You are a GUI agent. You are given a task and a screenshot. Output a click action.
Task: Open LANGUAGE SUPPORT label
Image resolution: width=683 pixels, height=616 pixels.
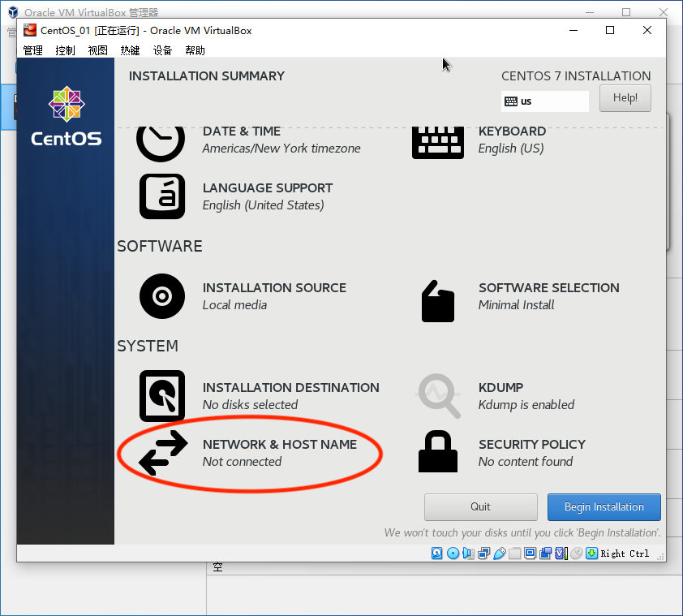268,188
